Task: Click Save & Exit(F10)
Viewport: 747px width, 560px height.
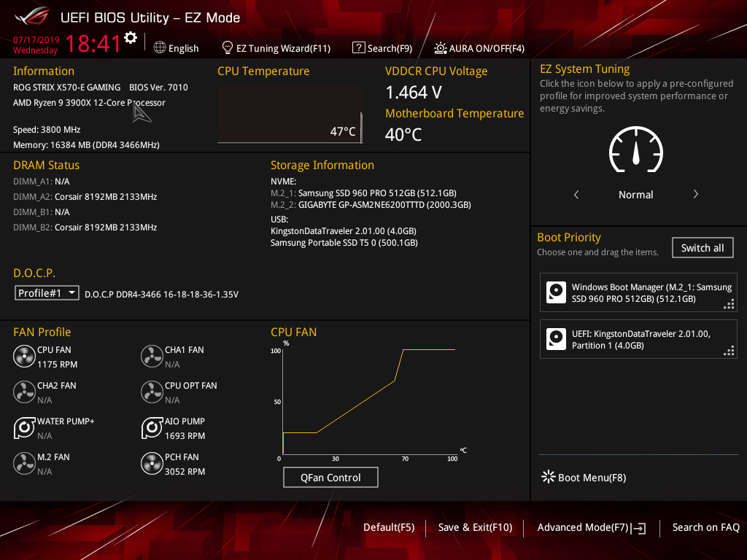Action: click(x=475, y=527)
